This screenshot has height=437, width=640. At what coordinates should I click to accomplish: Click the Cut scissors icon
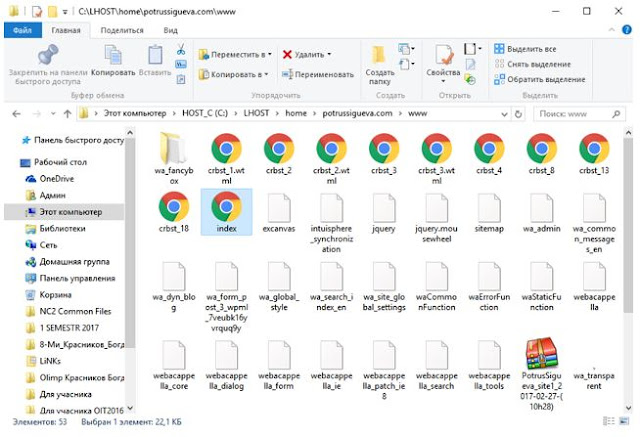181,50
